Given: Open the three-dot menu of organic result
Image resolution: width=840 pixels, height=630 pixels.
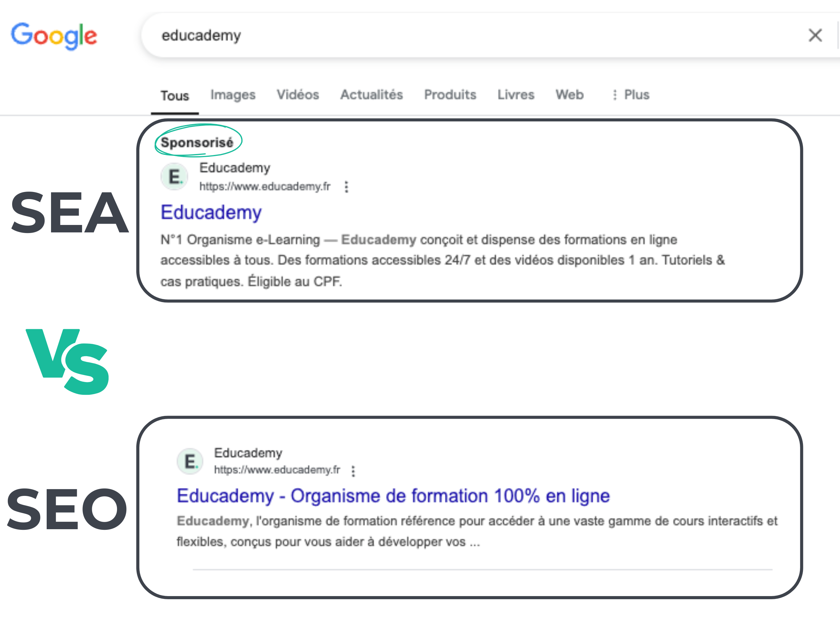Looking at the screenshot, I should click(x=353, y=471).
